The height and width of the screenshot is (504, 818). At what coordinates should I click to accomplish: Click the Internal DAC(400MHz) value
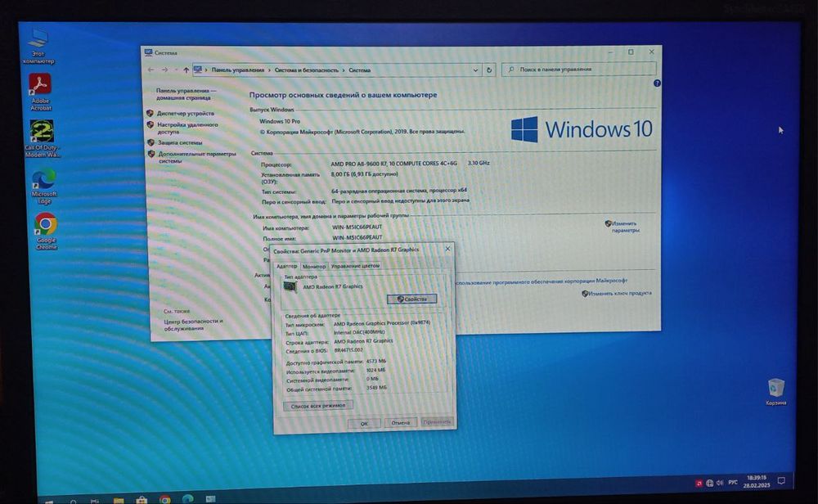tap(359, 332)
